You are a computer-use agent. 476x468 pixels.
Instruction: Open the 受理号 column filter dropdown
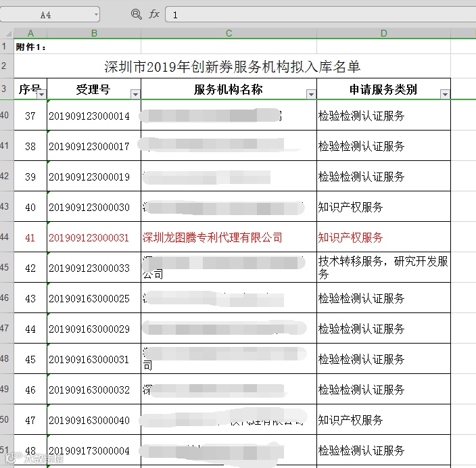(135, 95)
